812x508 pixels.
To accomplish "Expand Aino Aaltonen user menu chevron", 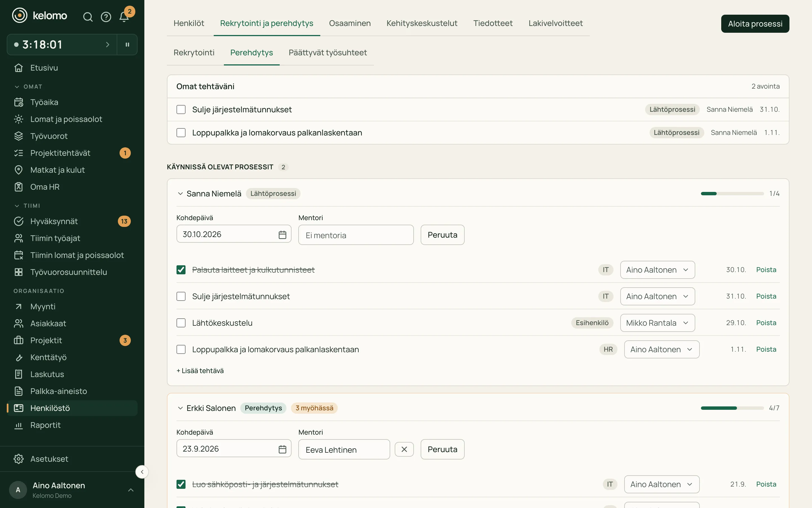I will tap(131, 490).
